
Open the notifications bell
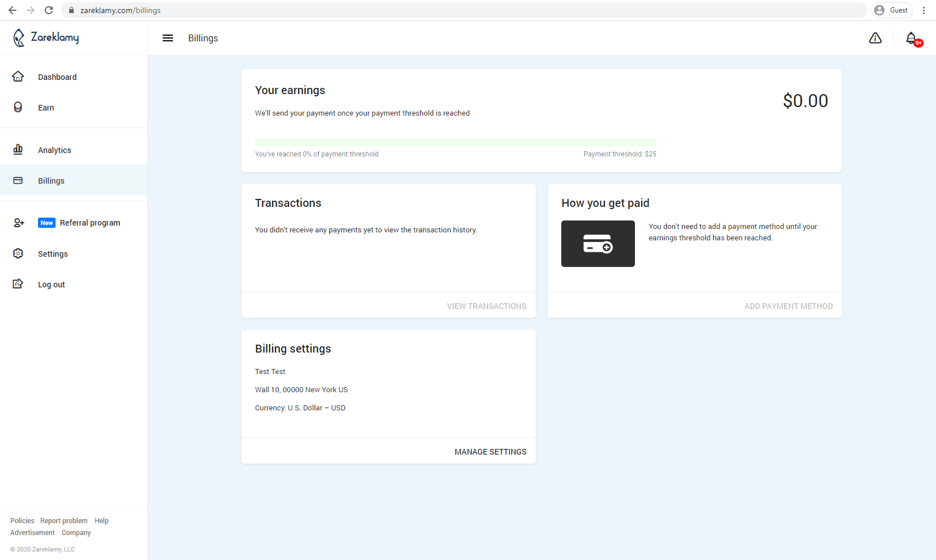(x=912, y=39)
